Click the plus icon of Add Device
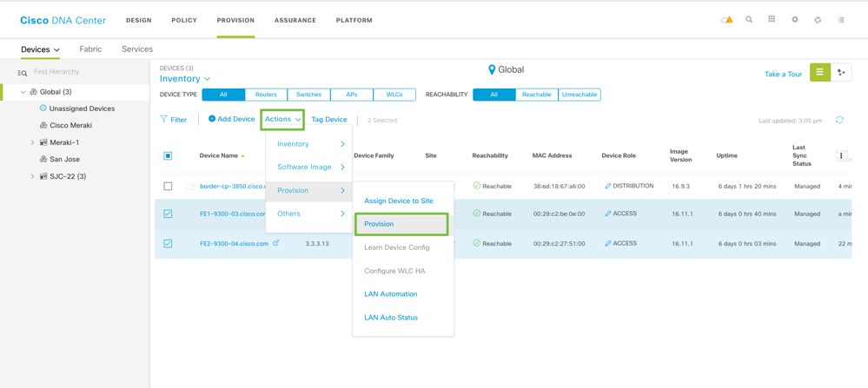868x388 pixels. pyautogui.click(x=212, y=119)
